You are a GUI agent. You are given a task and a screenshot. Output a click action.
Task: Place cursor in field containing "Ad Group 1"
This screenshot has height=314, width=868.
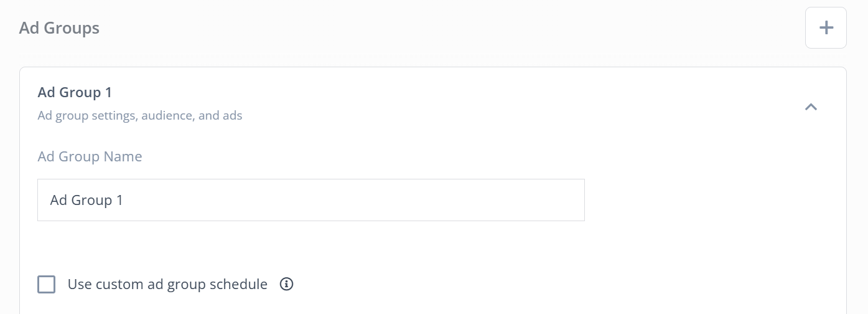pos(311,200)
